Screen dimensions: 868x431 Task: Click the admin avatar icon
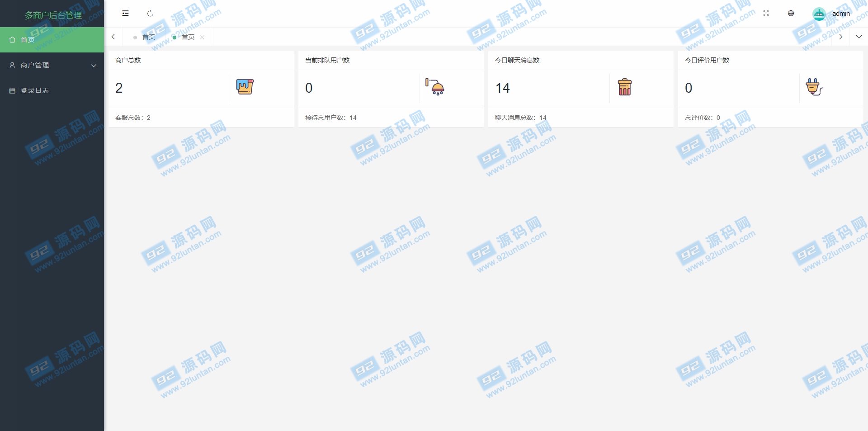[819, 14]
